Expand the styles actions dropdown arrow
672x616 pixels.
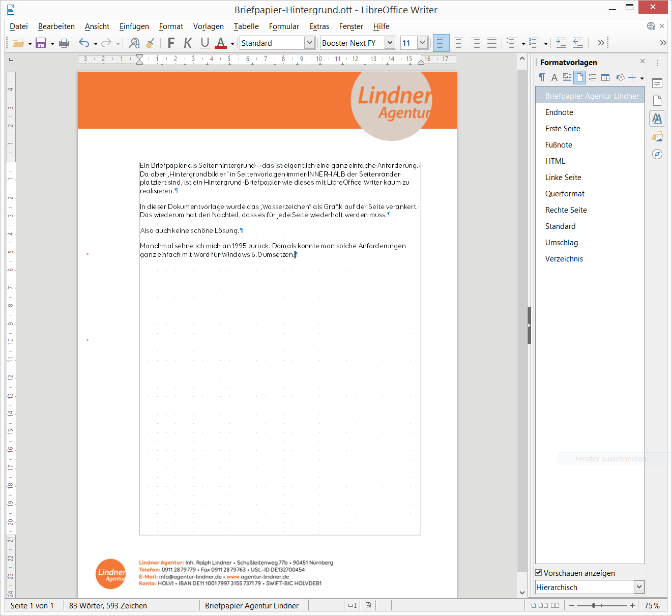pos(642,78)
